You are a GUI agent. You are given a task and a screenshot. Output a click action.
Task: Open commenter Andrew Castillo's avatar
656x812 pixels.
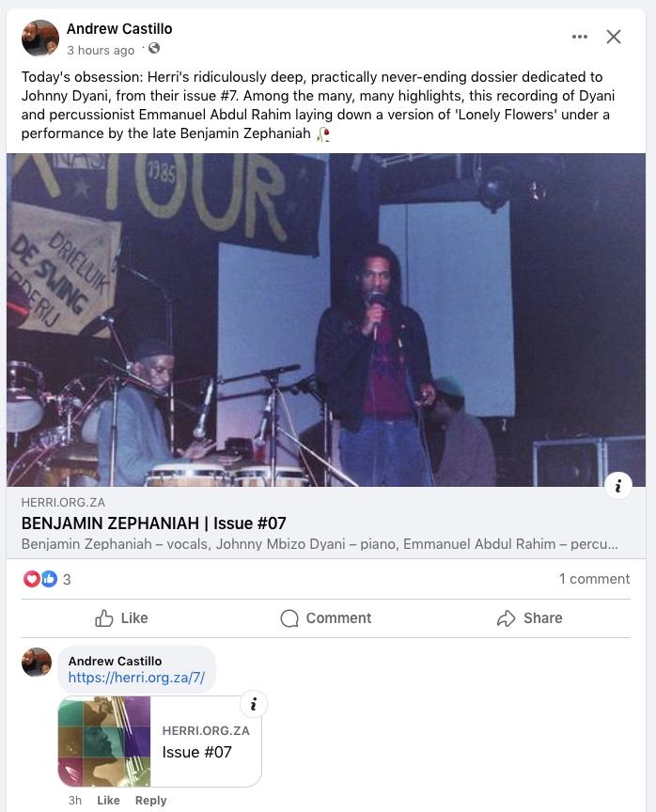pyautogui.click(x=37, y=662)
